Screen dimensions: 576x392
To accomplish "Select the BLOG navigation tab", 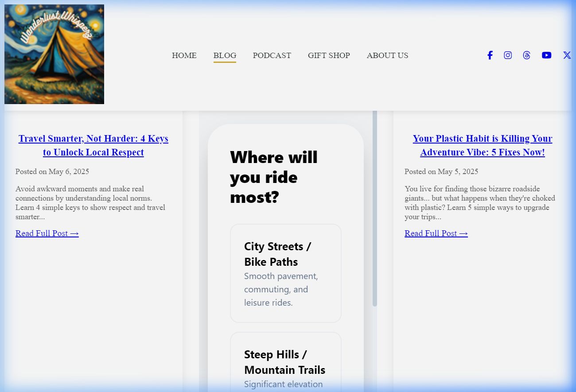I will [225, 55].
